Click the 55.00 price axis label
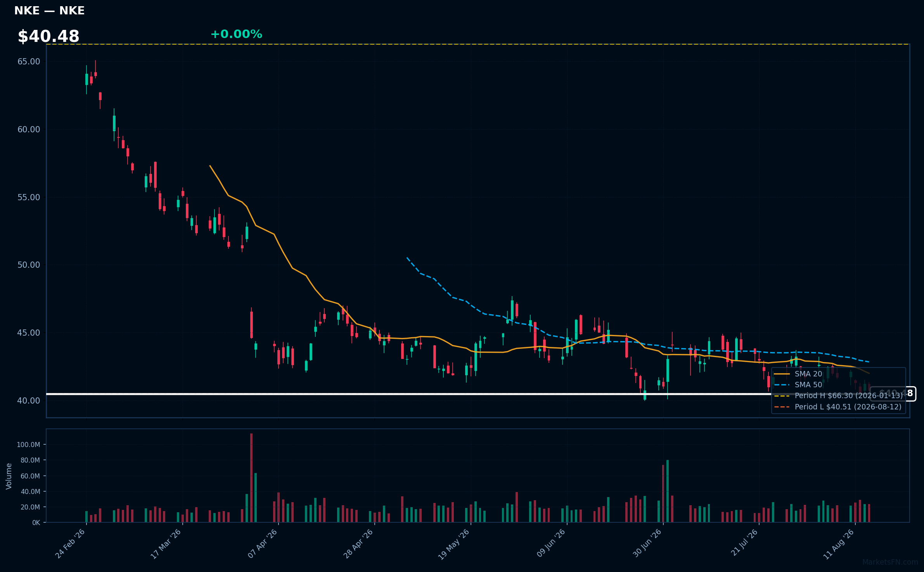The height and width of the screenshot is (572, 924). pyautogui.click(x=29, y=198)
